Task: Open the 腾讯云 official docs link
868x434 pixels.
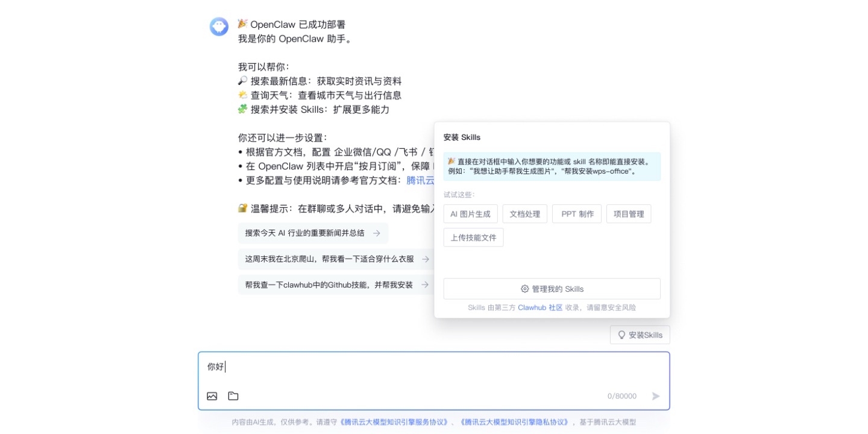Action: tap(420, 180)
